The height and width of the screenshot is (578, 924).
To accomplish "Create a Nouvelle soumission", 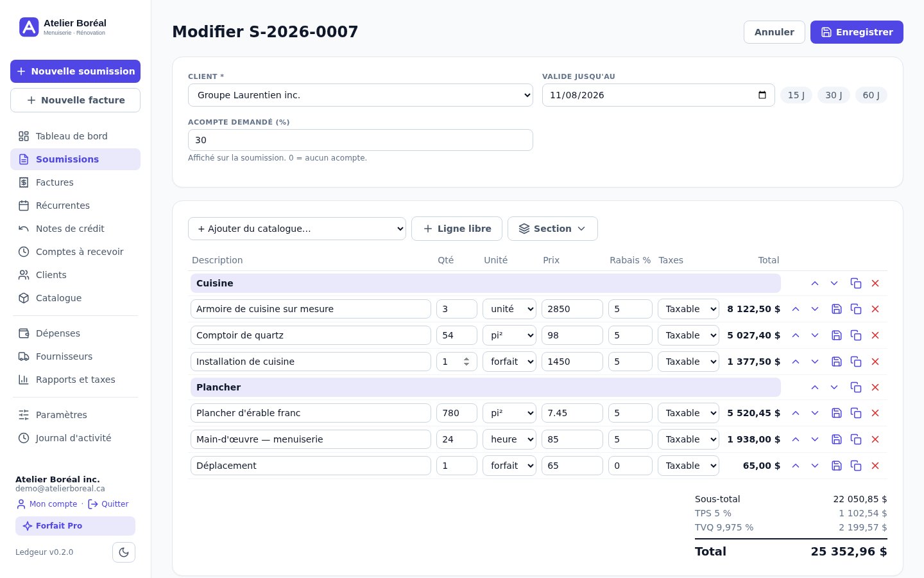I will 76,71.
